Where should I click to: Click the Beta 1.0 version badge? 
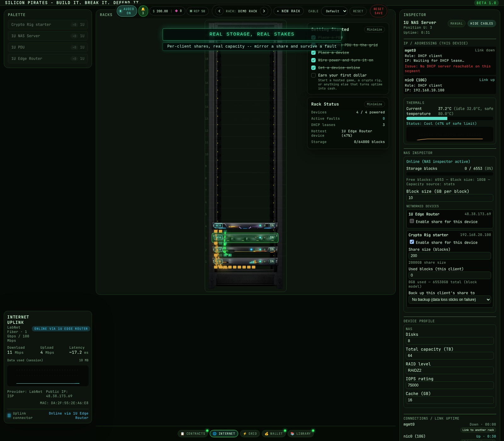[486, 3]
